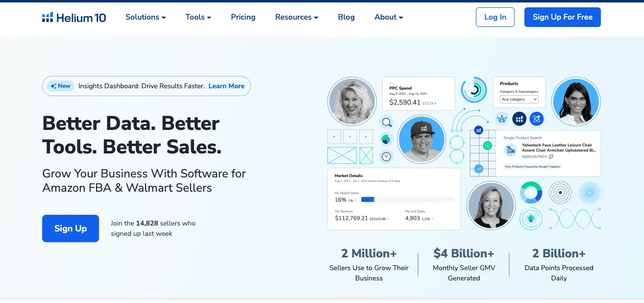This screenshot has height=303, width=644.
Task: Open the Any category dropdown
Action: tap(519, 100)
